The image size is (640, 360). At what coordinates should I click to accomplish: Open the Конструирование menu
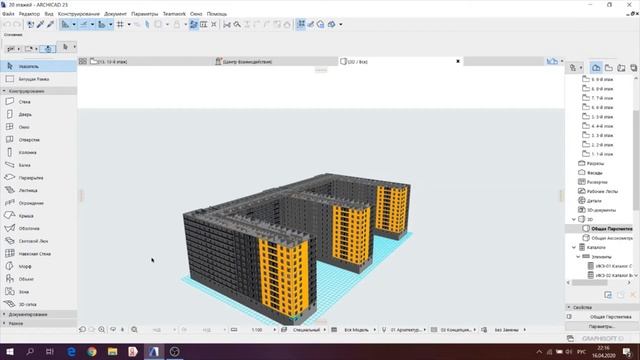pyautogui.click(x=79, y=14)
